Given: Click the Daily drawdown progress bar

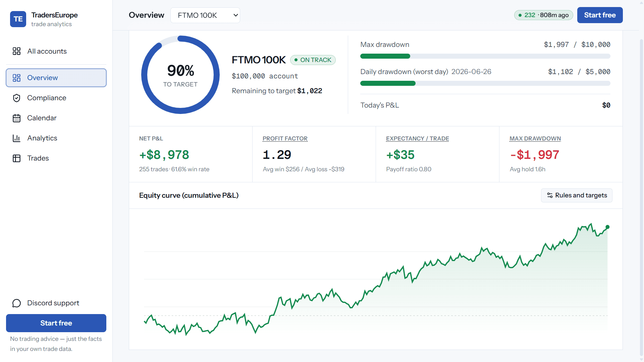Looking at the screenshot, I should pyautogui.click(x=485, y=83).
